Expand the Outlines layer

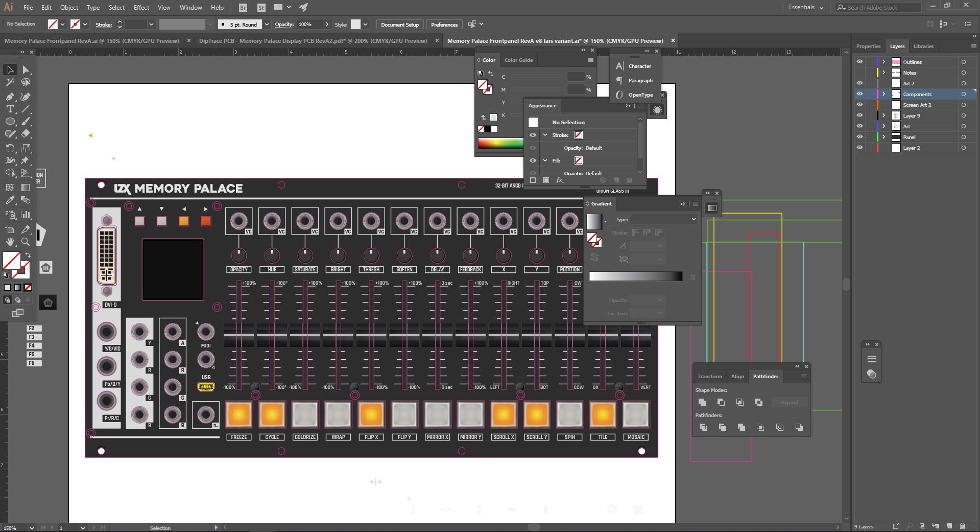click(x=883, y=62)
